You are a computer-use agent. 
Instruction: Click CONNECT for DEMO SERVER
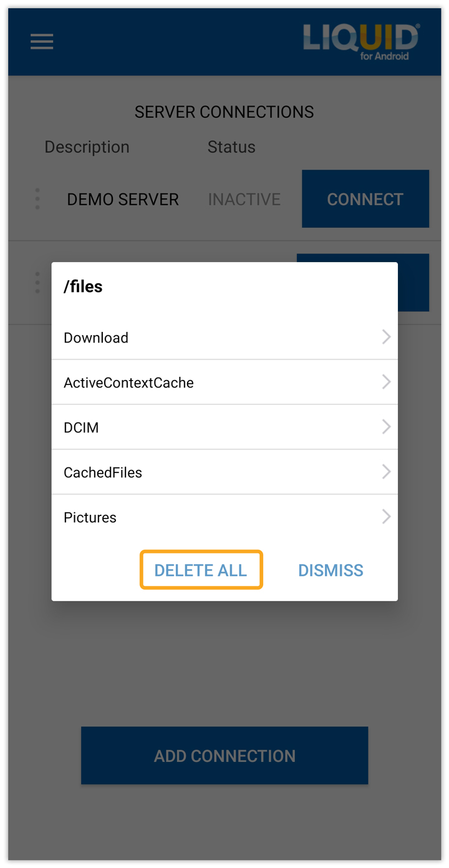click(365, 199)
